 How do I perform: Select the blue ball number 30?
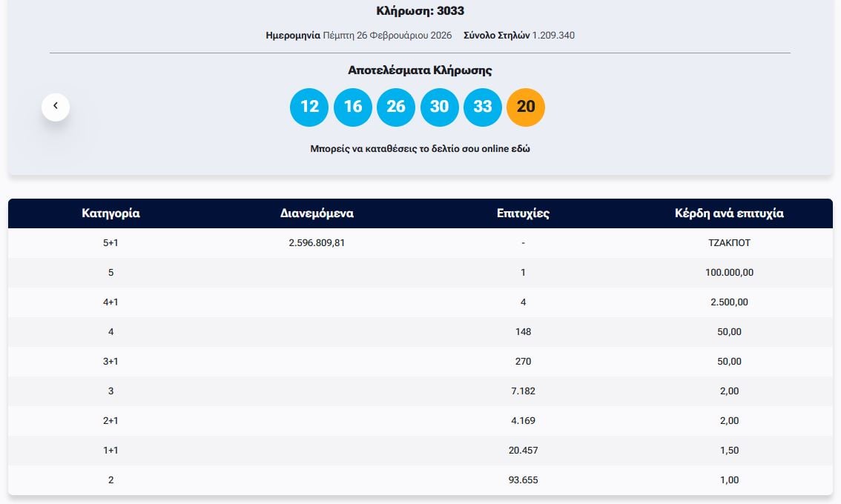(439, 107)
